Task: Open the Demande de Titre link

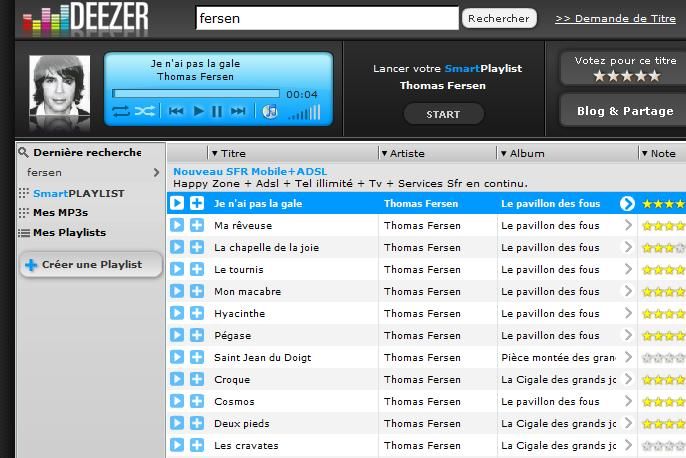Action: (616, 18)
